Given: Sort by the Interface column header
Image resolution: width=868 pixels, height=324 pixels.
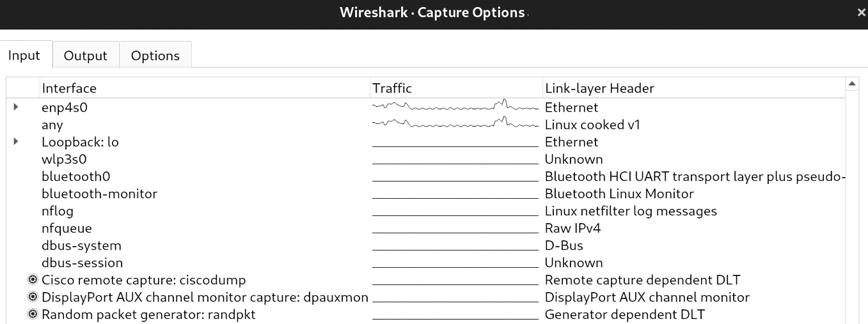Looking at the screenshot, I should pos(69,88).
